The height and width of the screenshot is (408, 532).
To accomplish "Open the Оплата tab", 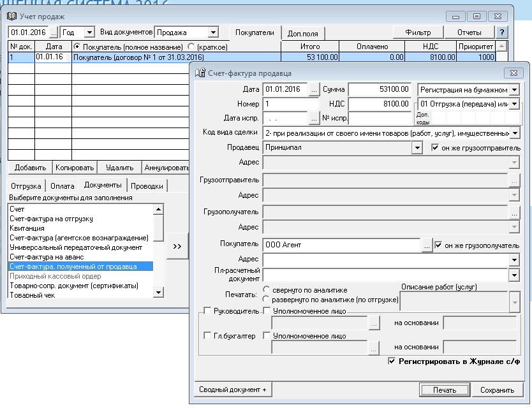I will tap(62, 186).
